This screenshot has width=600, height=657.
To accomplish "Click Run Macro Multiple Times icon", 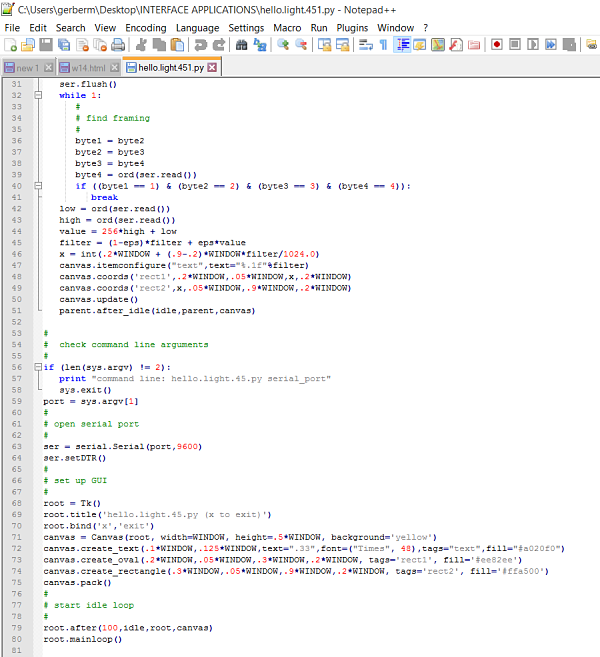I will tap(551, 44).
